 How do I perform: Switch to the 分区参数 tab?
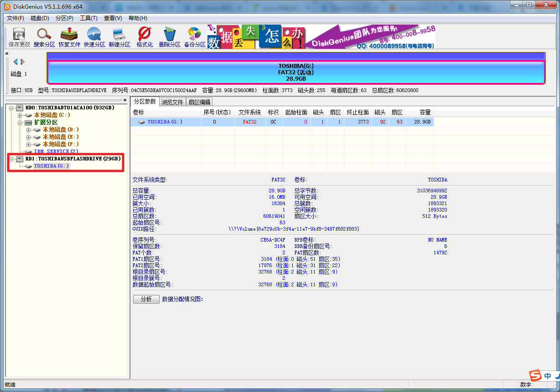pos(145,101)
